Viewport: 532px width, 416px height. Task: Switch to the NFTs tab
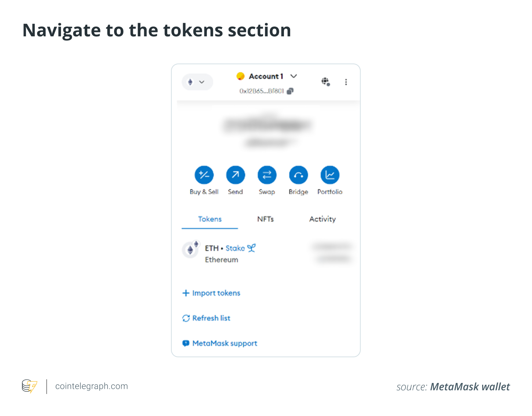pos(265,219)
